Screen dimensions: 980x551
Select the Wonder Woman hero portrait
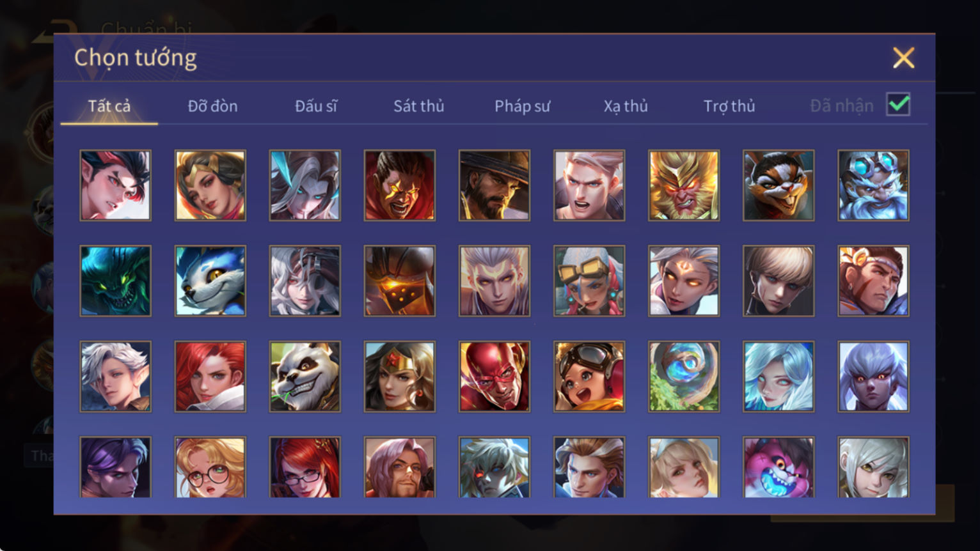[x=400, y=376]
